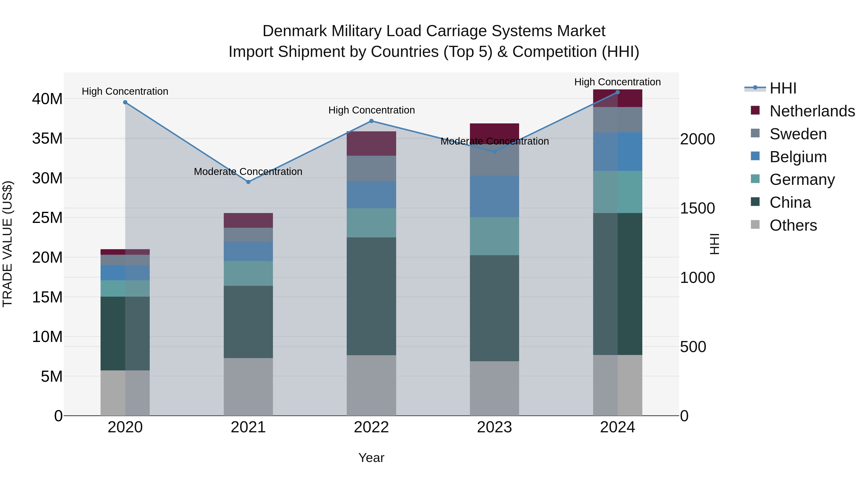Click the 2022 High Concentration annotation
Viewport: 868px width, 488px height.
(371, 110)
